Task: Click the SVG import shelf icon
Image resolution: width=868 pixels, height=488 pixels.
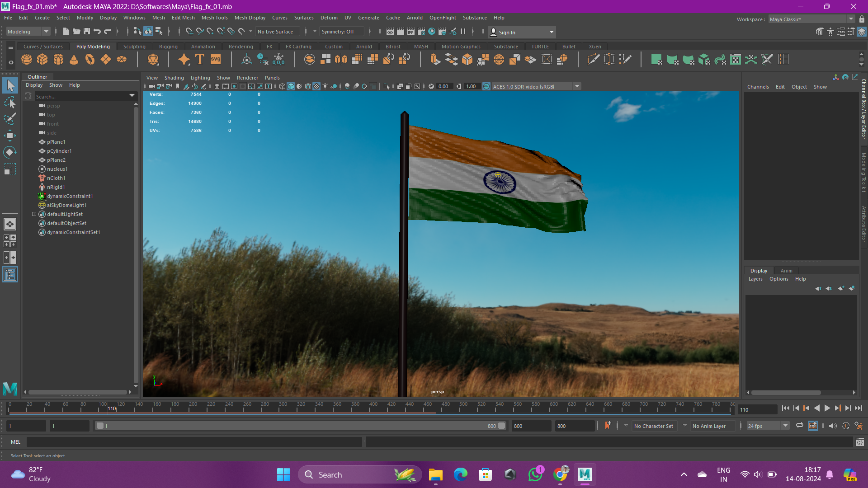Action: [216, 59]
